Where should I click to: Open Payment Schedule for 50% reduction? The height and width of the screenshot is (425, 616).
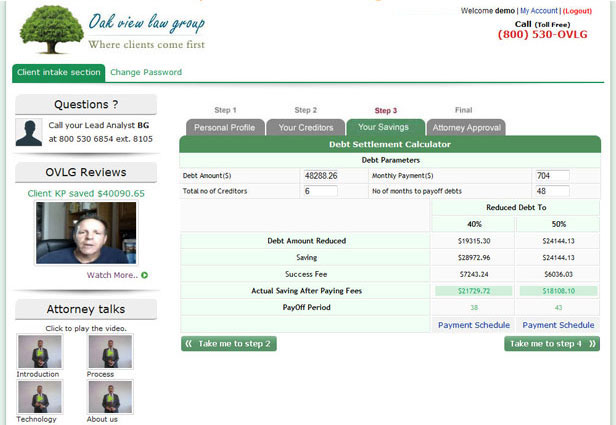click(558, 325)
